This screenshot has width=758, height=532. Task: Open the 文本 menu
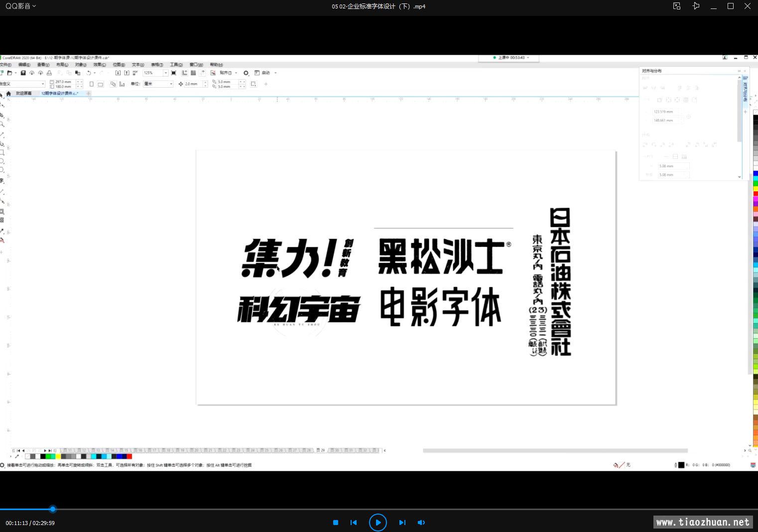138,65
